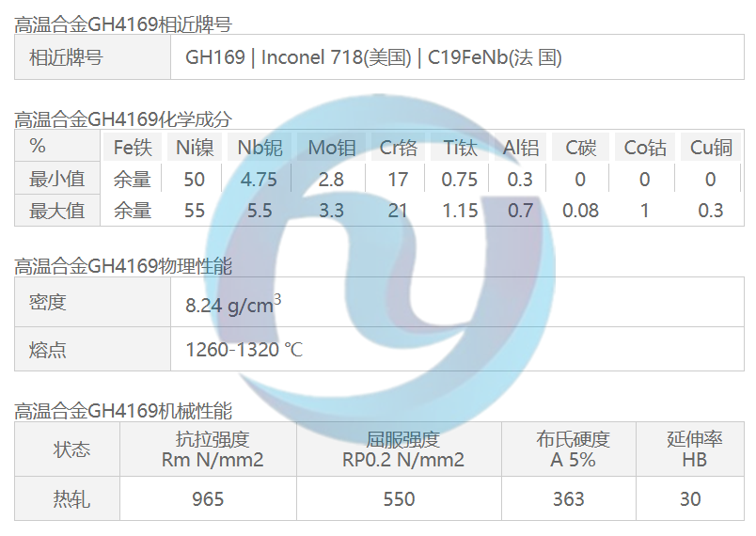756x536 pixels.
Task: Click the Nb maximum value 5.5
Action: click(260, 211)
